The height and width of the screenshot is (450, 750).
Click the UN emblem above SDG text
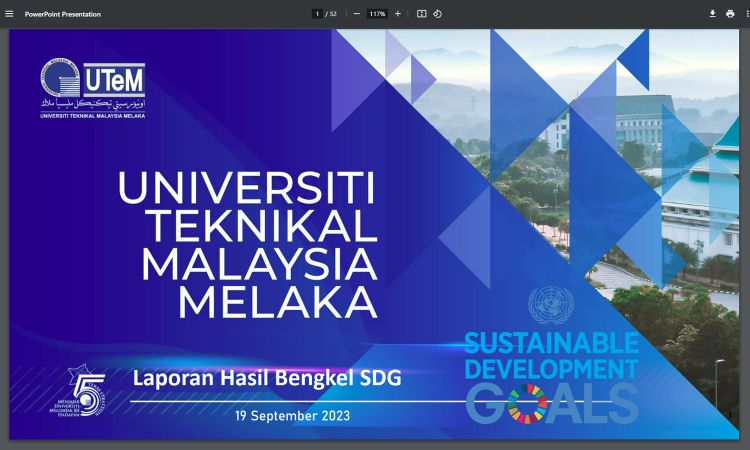coord(545,305)
